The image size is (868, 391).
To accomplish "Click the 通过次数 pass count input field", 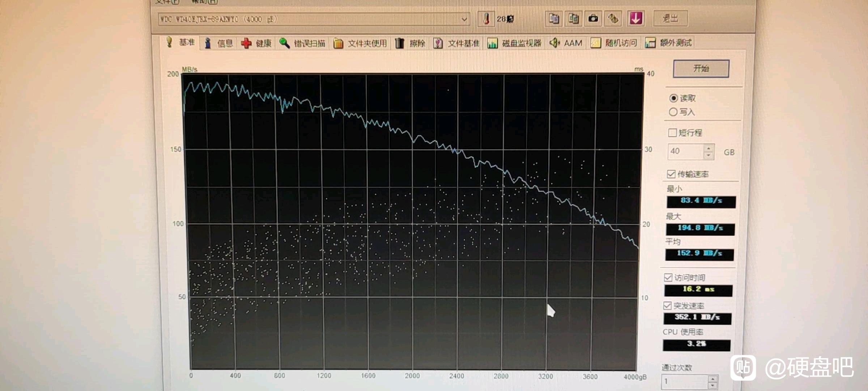I will (x=684, y=382).
